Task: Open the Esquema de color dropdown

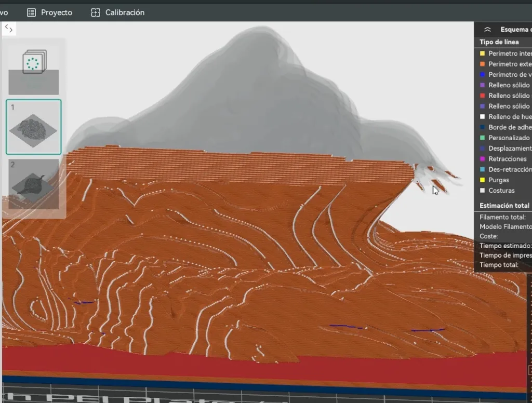Action: pyautogui.click(x=515, y=30)
